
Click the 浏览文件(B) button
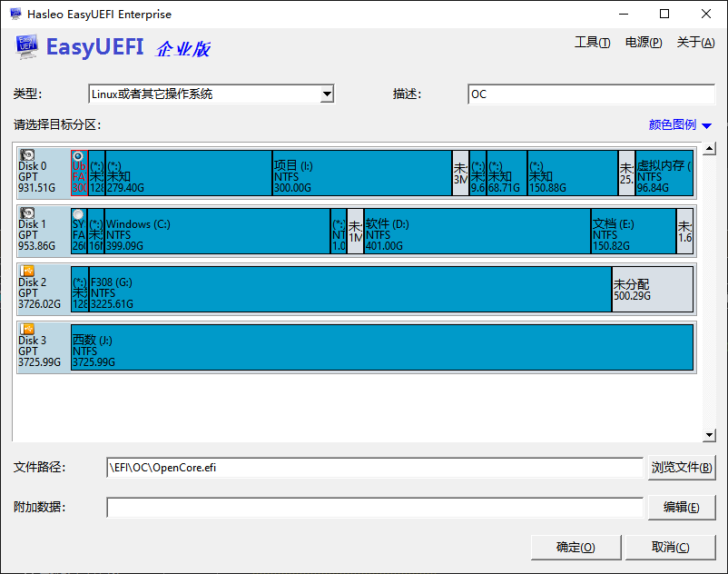(x=682, y=467)
